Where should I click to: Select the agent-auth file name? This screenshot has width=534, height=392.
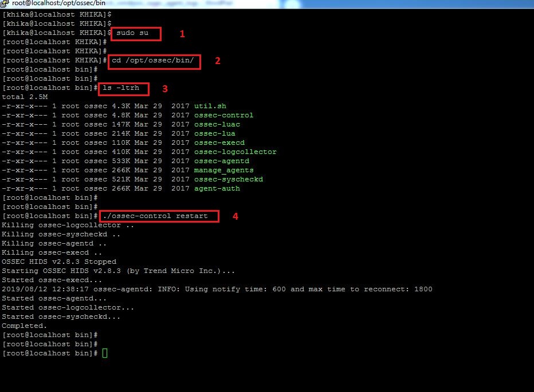tap(217, 188)
